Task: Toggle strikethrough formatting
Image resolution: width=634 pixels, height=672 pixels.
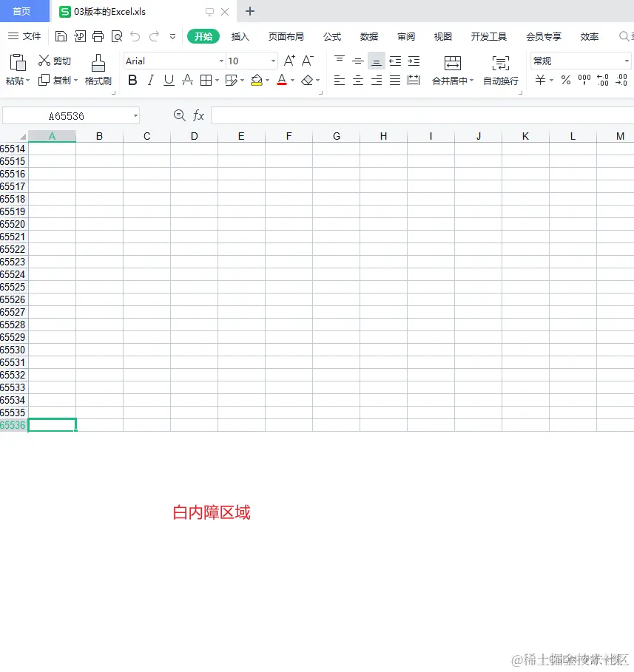Action: [187, 80]
